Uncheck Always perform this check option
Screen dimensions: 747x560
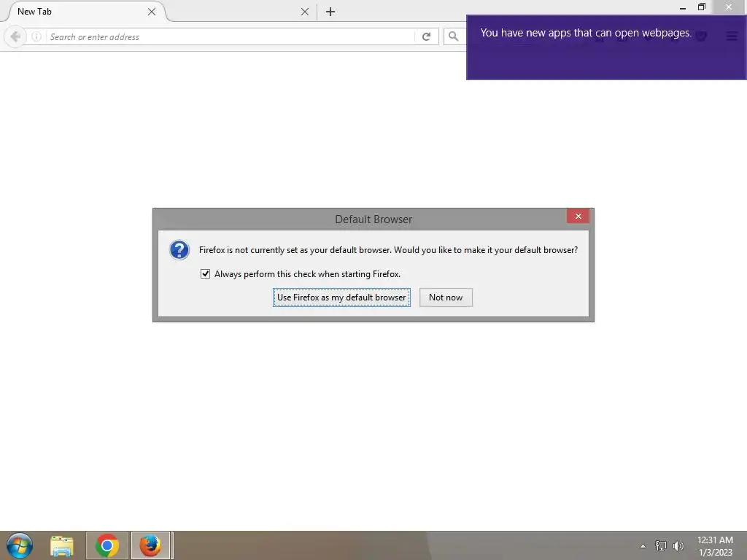[x=205, y=274]
